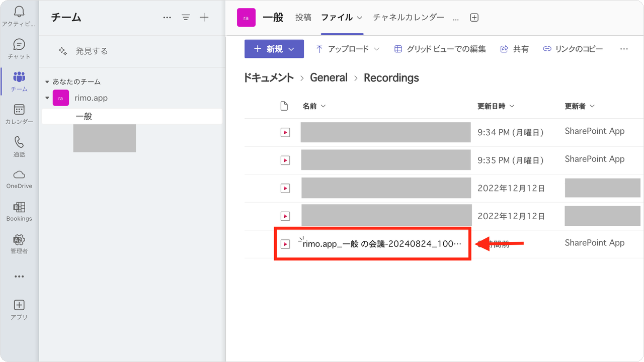Click the リンクのコピー button
Image resolution: width=644 pixels, height=362 pixels.
click(573, 49)
